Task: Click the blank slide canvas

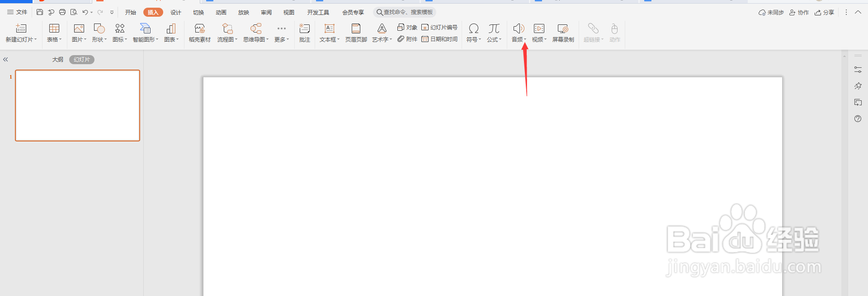Action: click(492, 186)
